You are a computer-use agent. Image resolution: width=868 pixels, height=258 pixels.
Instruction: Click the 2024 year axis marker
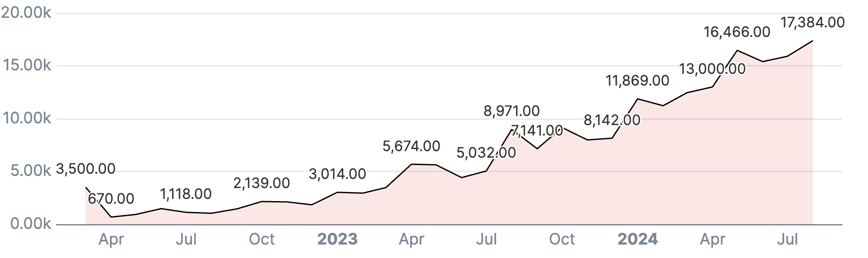[x=637, y=239]
